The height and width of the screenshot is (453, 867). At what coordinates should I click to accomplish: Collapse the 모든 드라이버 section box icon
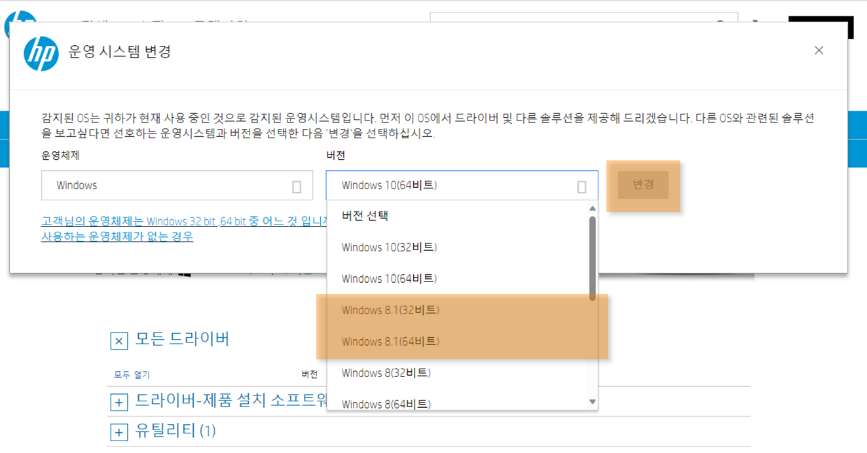point(119,341)
